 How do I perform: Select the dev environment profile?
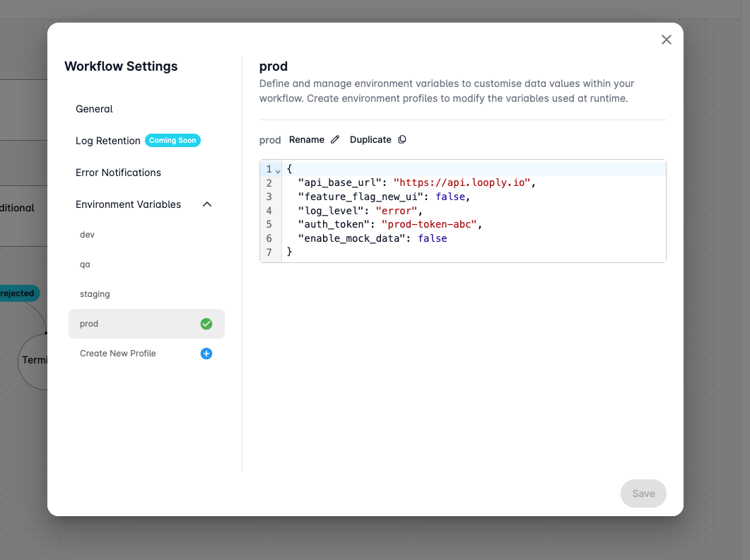click(x=87, y=235)
